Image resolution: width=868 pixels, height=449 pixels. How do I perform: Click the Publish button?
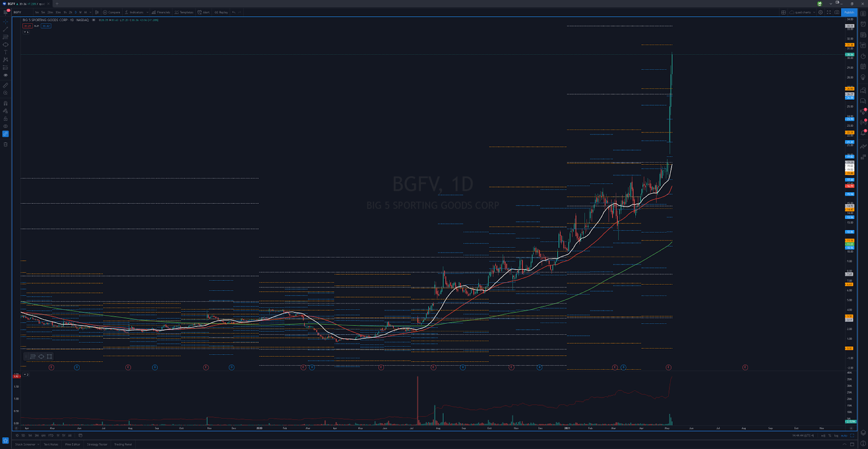coord(849,12)
